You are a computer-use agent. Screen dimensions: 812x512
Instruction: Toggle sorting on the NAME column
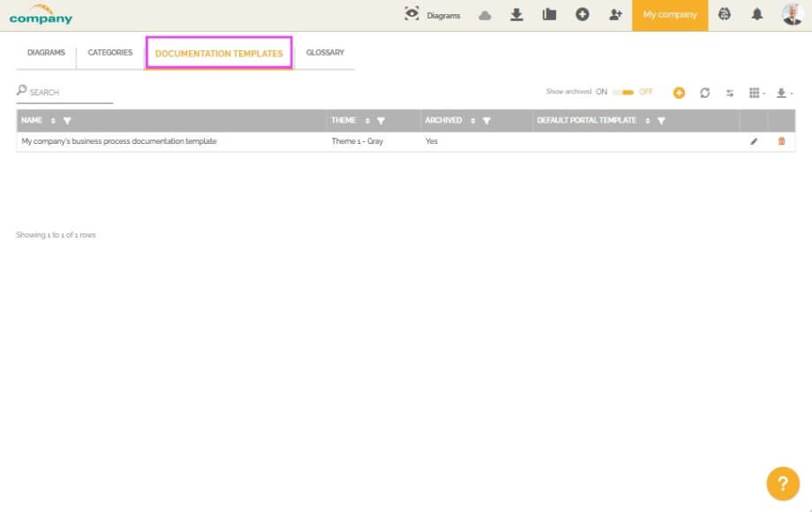pyautogui.click(x=53, y=121)
